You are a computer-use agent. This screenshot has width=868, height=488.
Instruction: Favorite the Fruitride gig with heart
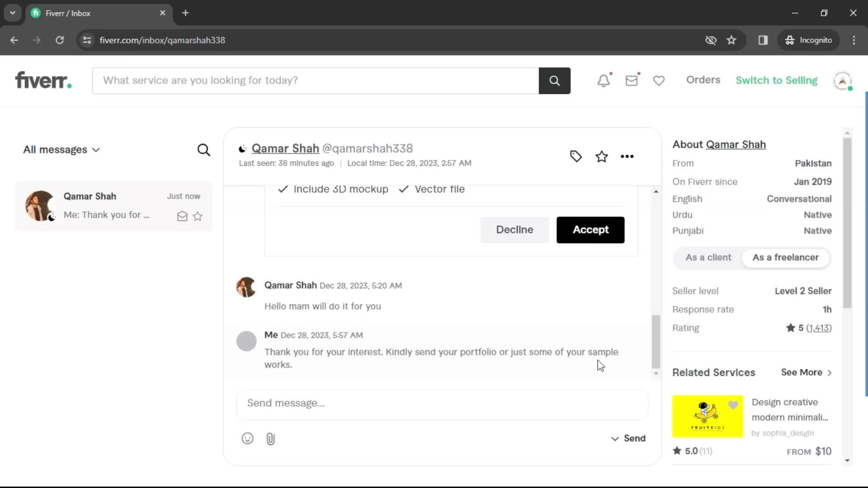(733, 405)
